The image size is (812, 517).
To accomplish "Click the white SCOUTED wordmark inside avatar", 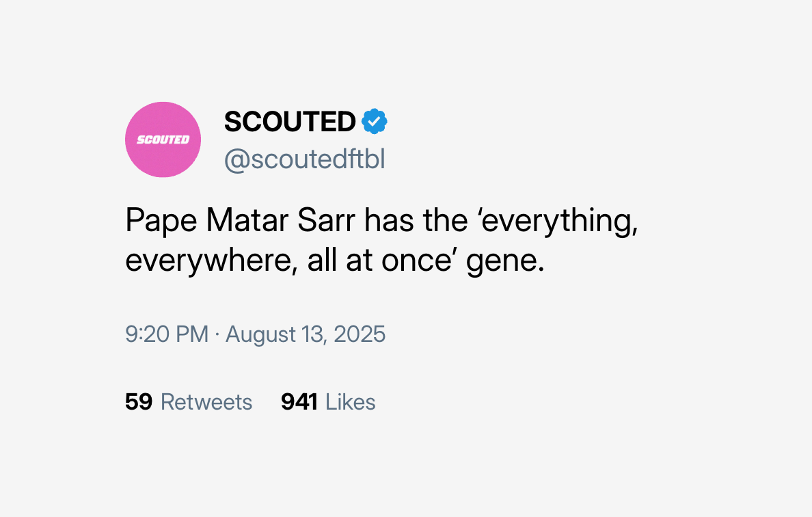I will tap(163, 140).
